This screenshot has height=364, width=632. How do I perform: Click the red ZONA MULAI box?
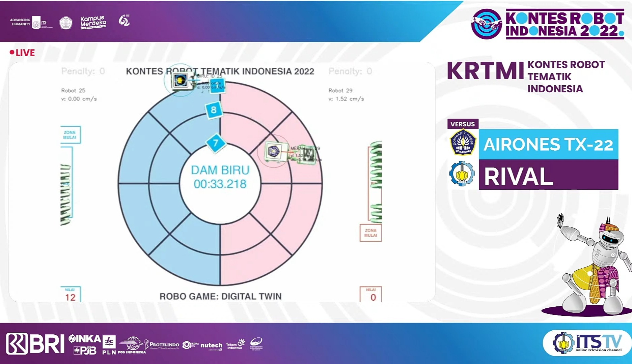(370, 233)
